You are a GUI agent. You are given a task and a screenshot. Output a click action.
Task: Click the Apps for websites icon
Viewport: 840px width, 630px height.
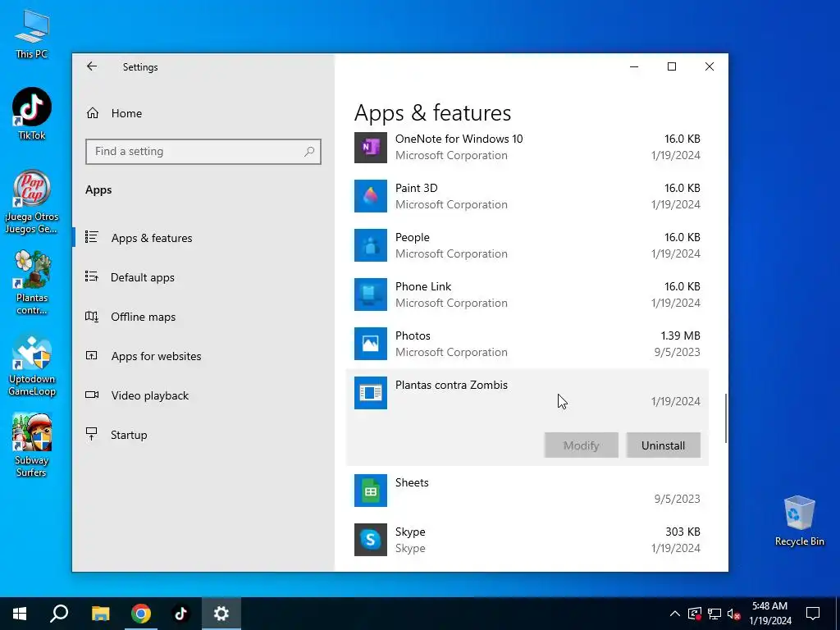pyautogui.click(x=92, y=355)
